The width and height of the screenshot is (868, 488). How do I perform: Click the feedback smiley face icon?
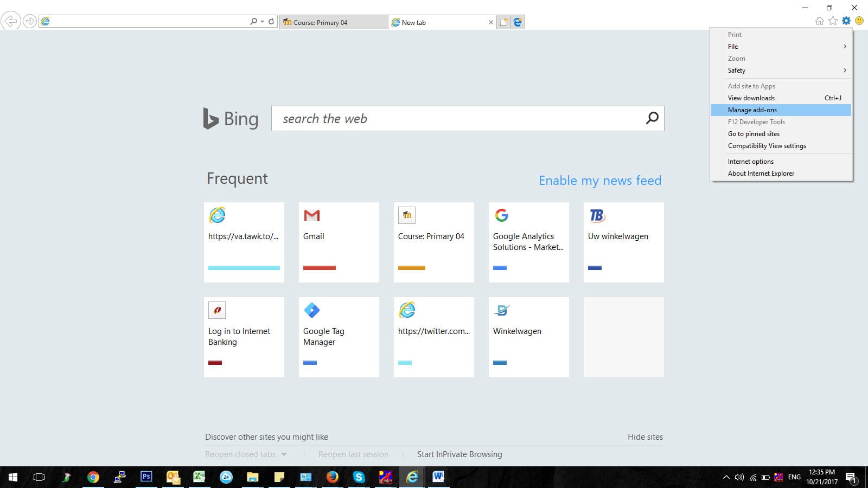[859, 21]
